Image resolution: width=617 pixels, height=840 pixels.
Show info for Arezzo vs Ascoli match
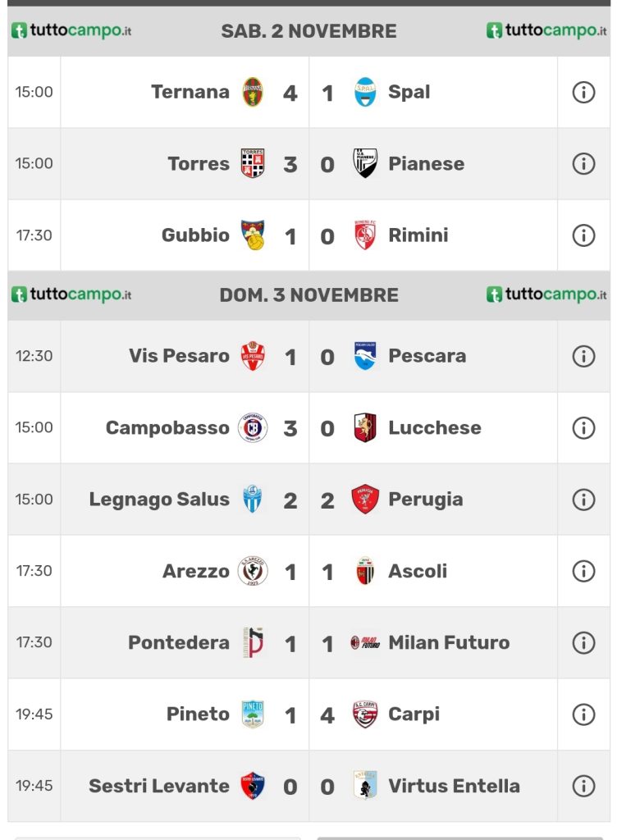[x=583, y=571]
